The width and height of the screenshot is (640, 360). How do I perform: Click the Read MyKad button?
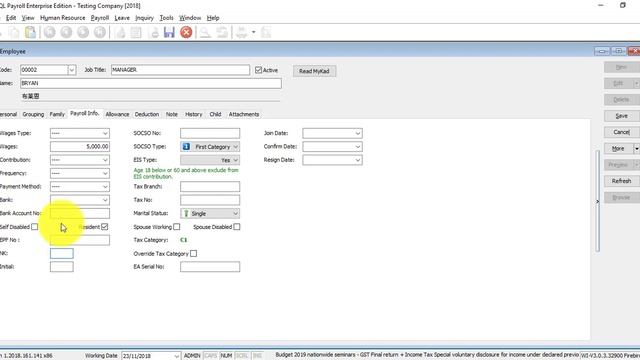click(x=314, y=71)
